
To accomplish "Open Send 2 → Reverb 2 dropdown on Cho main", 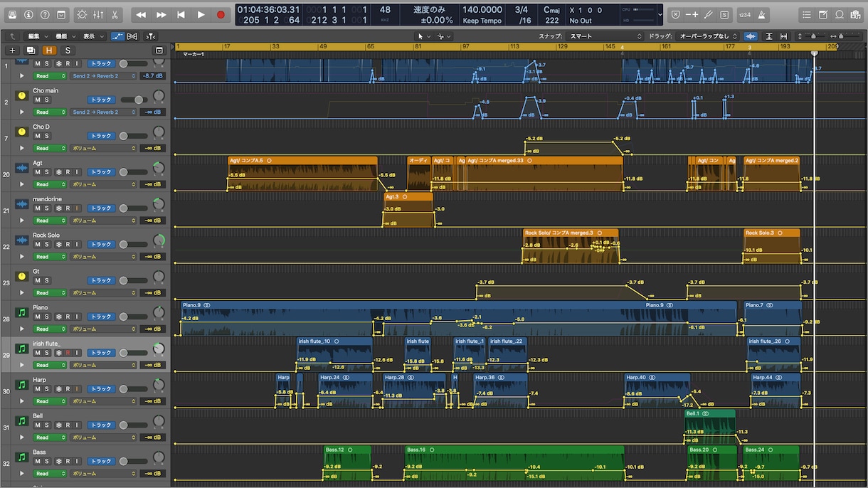I will point(103,112).
